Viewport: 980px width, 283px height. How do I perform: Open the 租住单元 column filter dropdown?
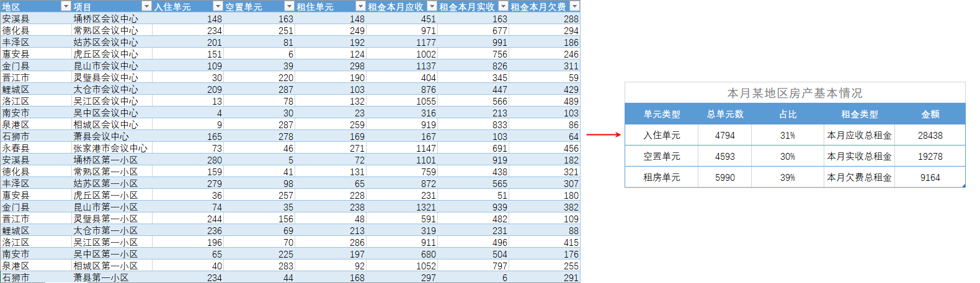click(360, 6)
